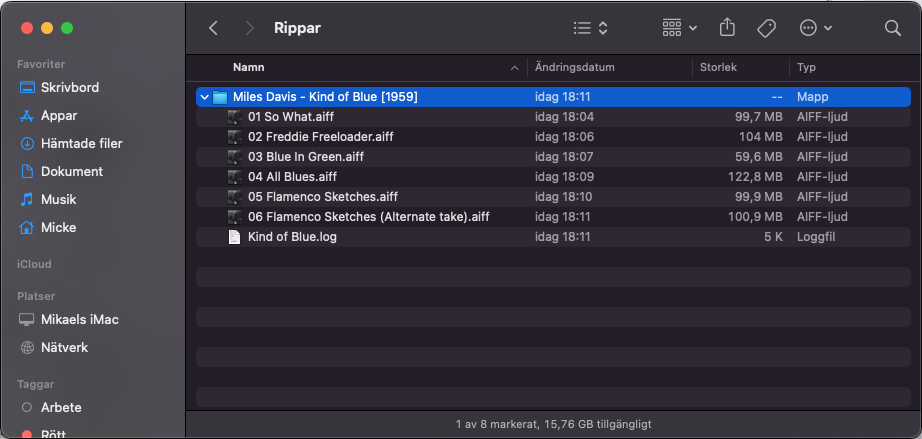Click the Miles Davis folder icon

point(220,97)
